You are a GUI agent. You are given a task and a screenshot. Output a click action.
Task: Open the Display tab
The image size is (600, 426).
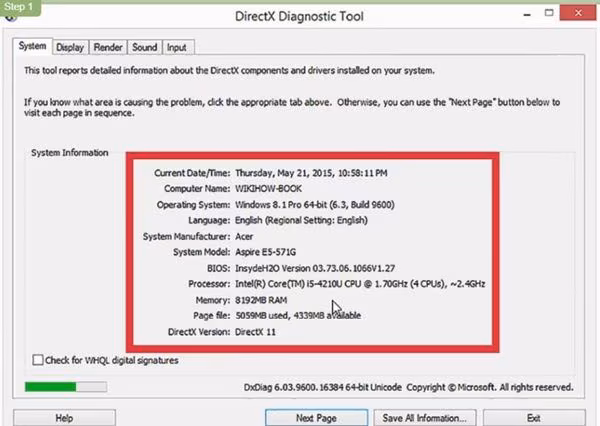[x=70, y=47]
